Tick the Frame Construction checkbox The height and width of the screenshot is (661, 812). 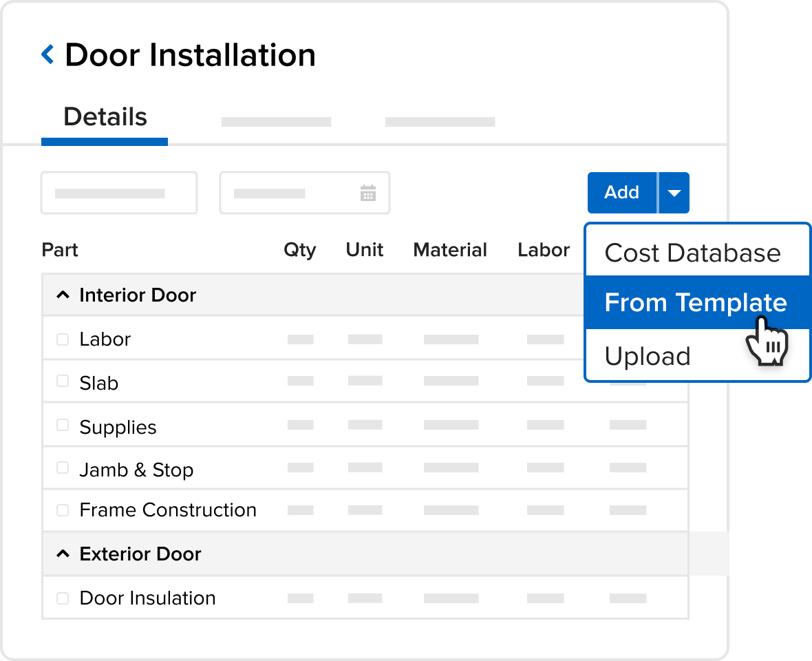tap(63, 510)
